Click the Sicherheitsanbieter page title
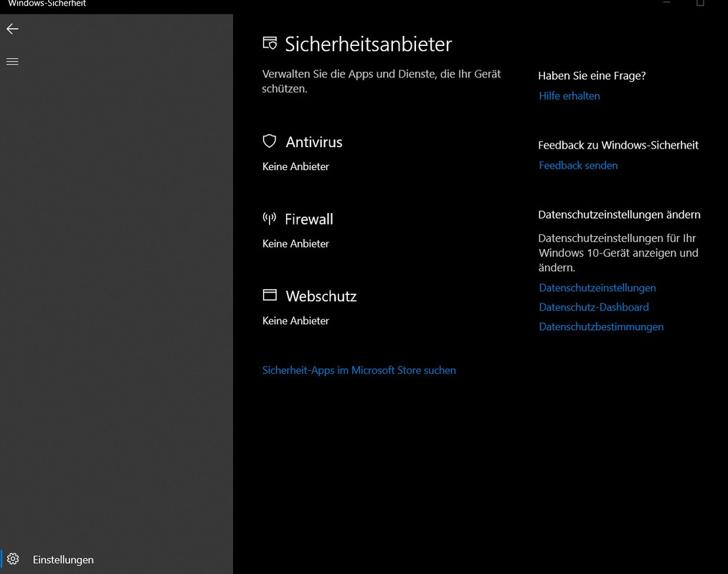The width and height of the screenshot is (728, 574). coord(368,44)
